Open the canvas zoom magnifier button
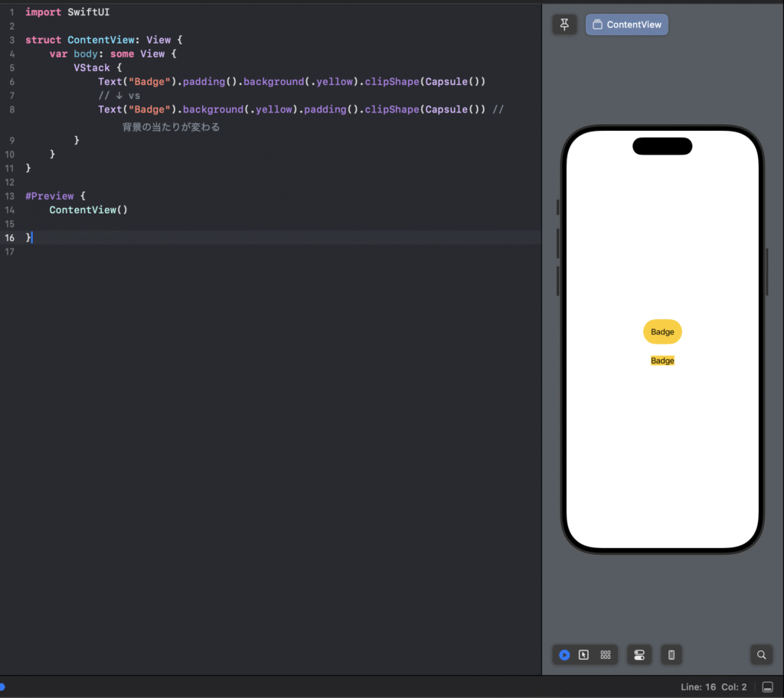Viewport: 784px width, 698px height. [x=761, y=654]
